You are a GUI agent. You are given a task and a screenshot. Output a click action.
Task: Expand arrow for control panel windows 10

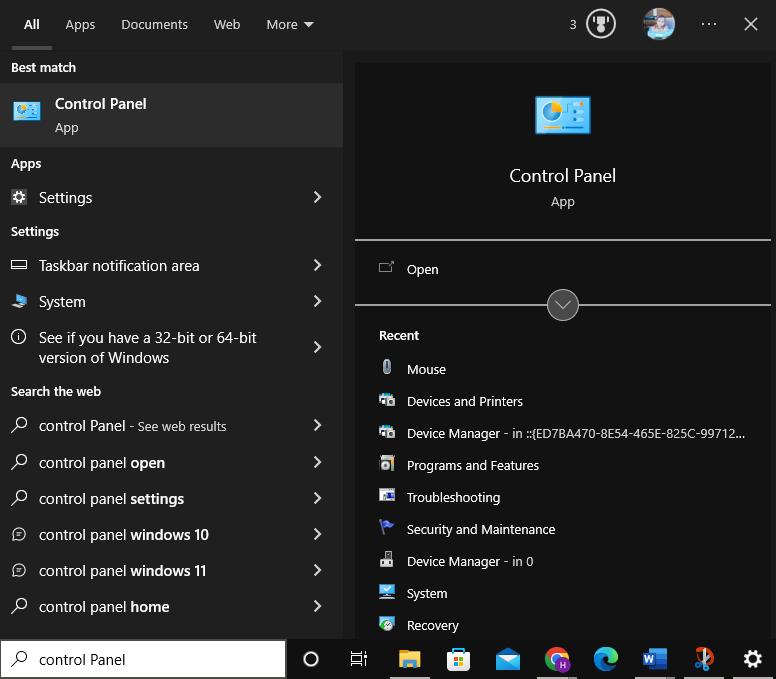click(318, 534)
